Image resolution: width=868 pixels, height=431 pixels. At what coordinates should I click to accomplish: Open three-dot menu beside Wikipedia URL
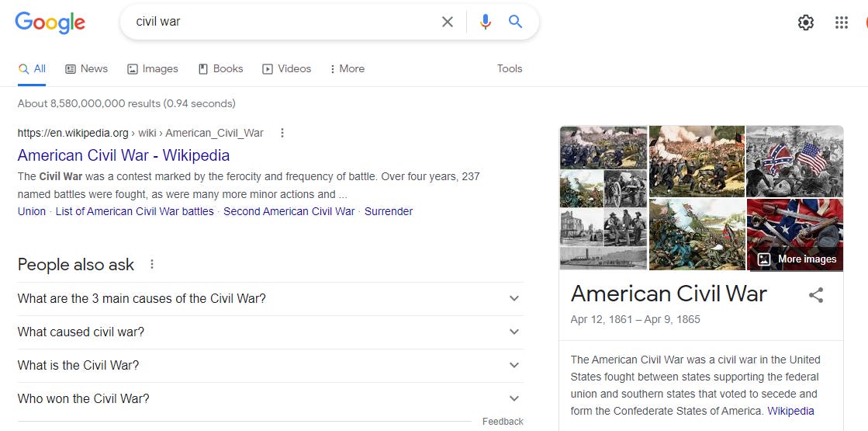click(x=282, y=133)
